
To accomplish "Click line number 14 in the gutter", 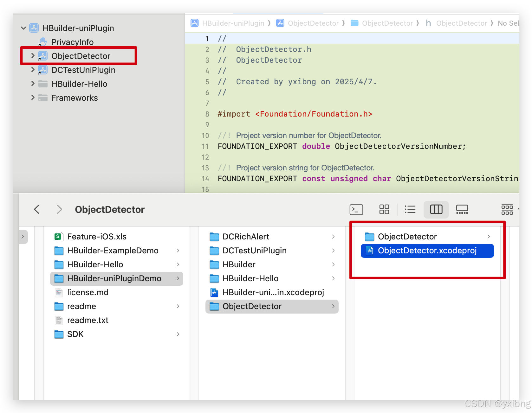I will click(205, 179).
